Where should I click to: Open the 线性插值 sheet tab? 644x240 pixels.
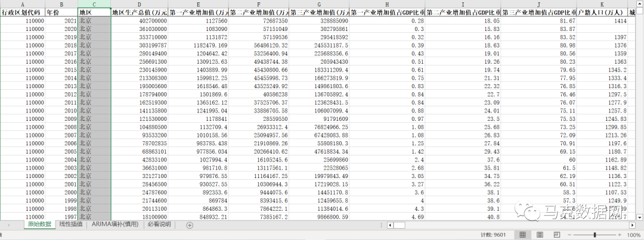tap(71, 225)
